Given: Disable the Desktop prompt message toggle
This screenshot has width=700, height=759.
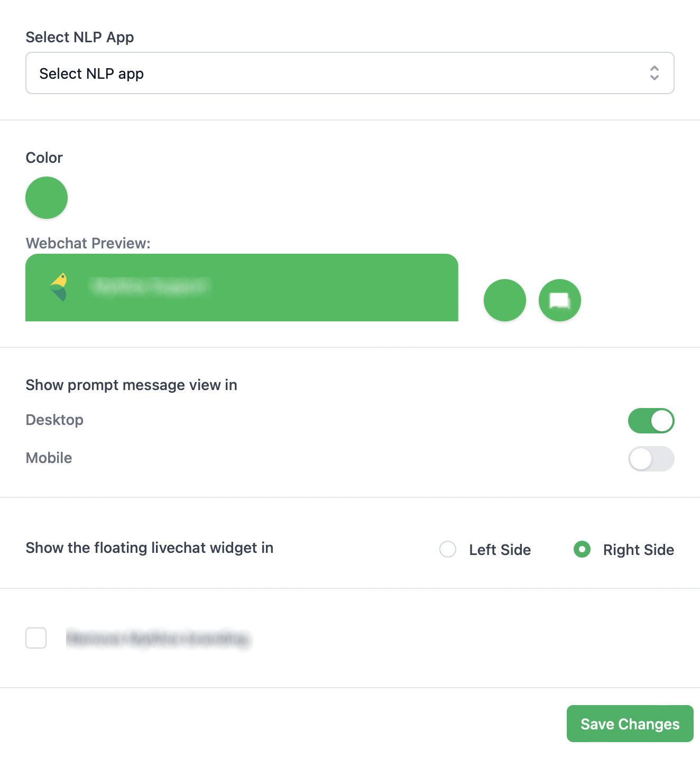Looking at the screenshot, I should click(651, 421).
